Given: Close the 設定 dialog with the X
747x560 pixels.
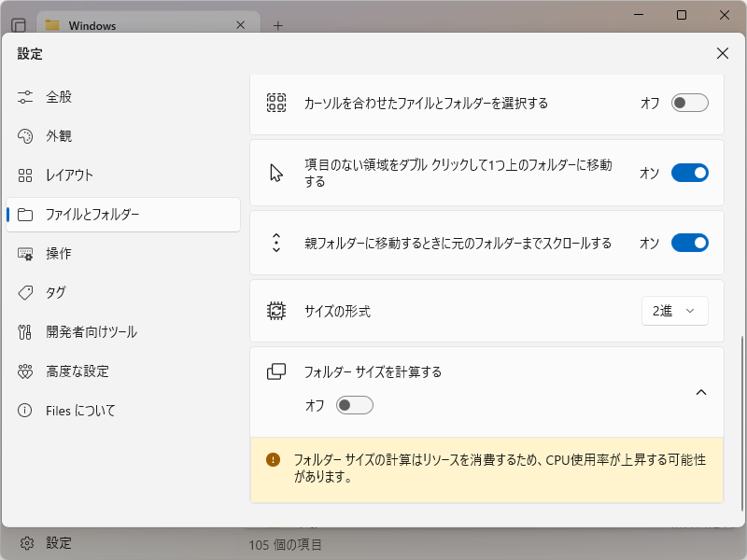Looking at the screenshot, I should 722,53.
